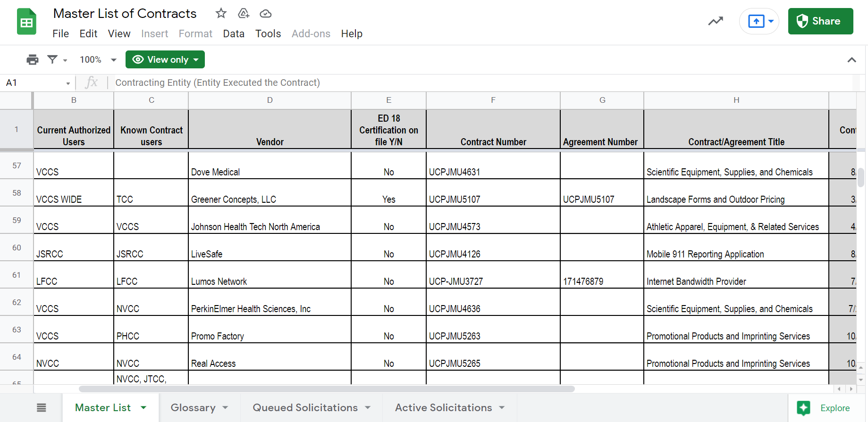Select column F header

coord(493,100)
